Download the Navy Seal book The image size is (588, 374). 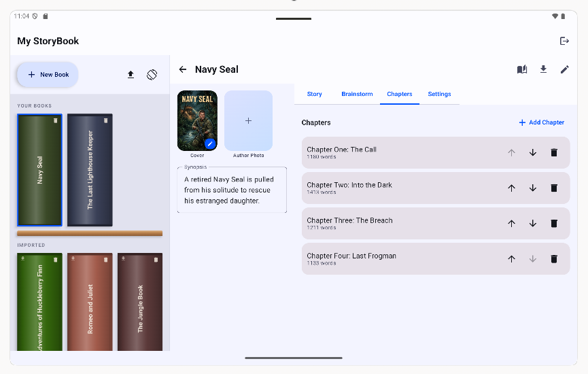(543, 69)
